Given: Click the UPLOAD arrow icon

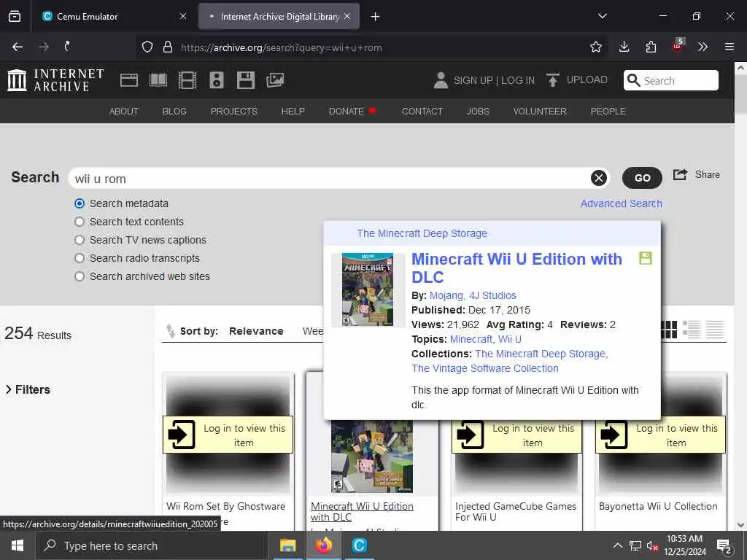Looking at the screenshot, I should click(x=553, y=80).
